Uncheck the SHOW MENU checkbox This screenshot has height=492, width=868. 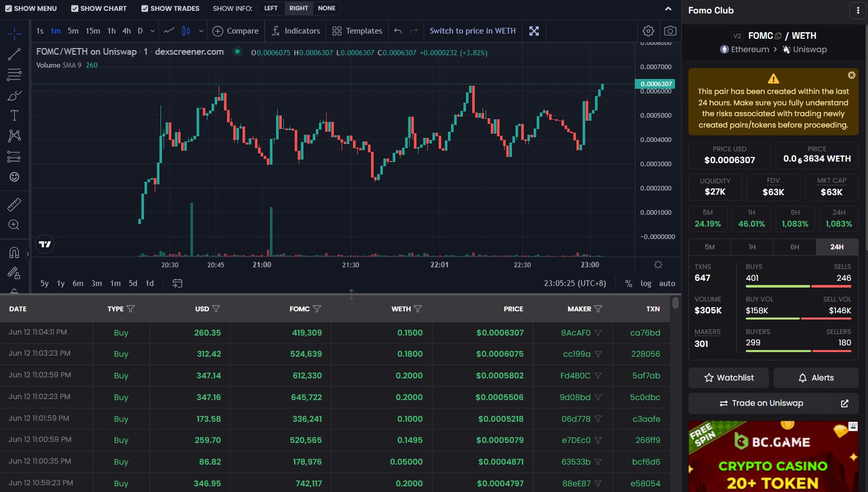pyautogui.click(x=9, y=8)
